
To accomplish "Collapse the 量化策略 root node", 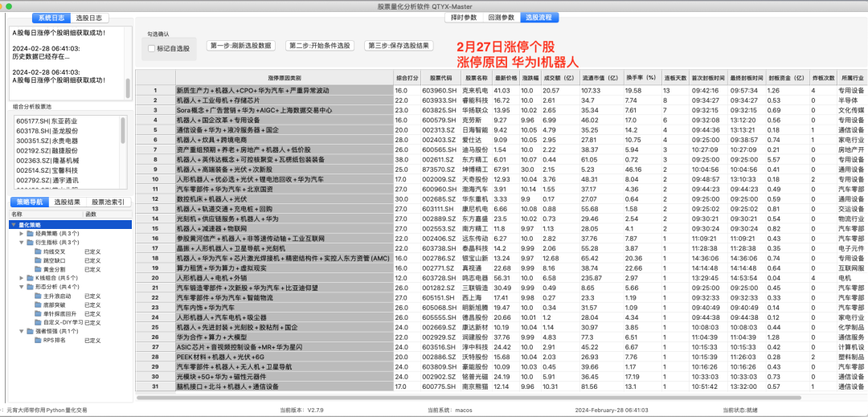I will click(14, 224).
